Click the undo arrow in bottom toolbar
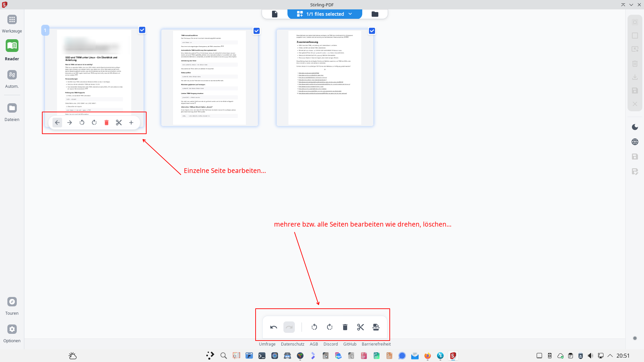Screen dimensions: 644x362 click(x=273, y=327)
